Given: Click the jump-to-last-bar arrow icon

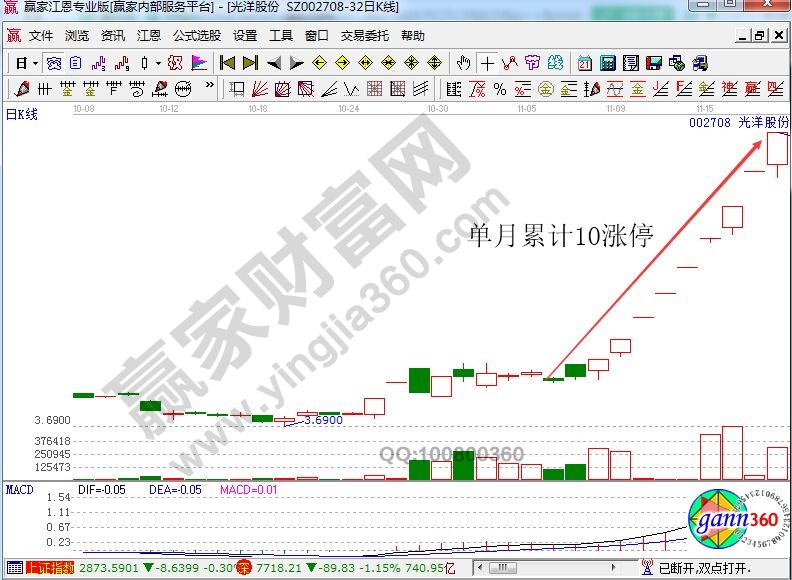Looking at the screenshot, I should click(x=250, y=62).
